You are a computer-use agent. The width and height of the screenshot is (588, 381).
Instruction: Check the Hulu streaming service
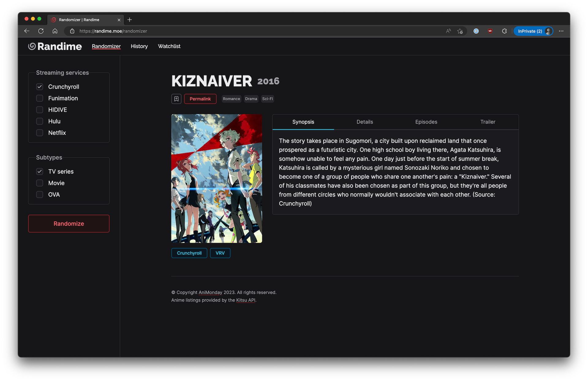40,121
